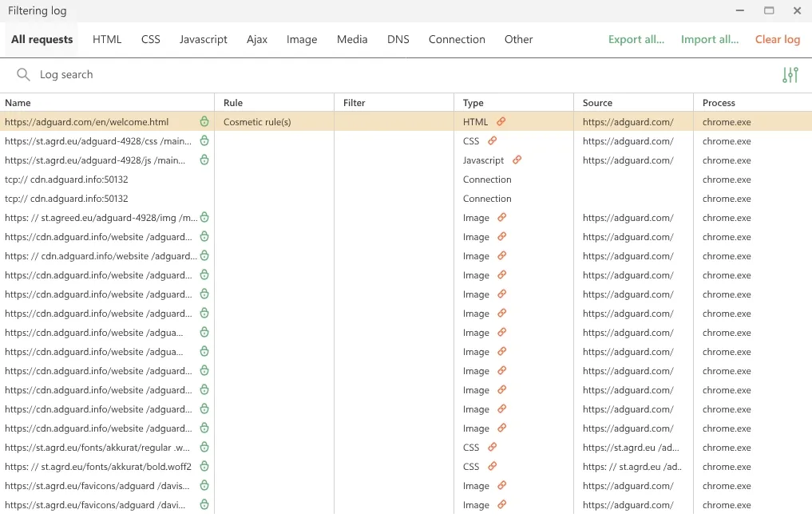This screenshot has width=812, height=521.
Task: Open the filter settings sliders icon
Action: (x=790, y=75)
